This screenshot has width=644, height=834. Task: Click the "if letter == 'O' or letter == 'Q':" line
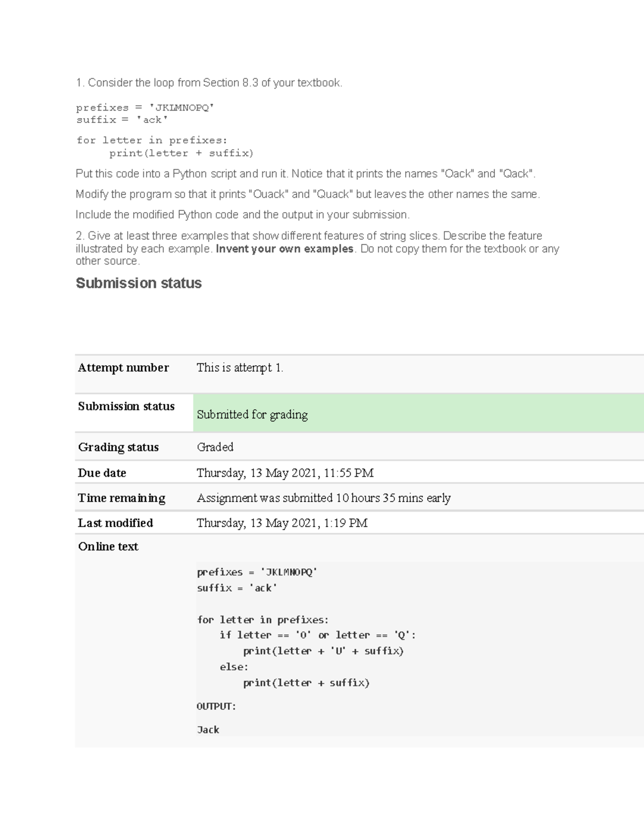317,635
